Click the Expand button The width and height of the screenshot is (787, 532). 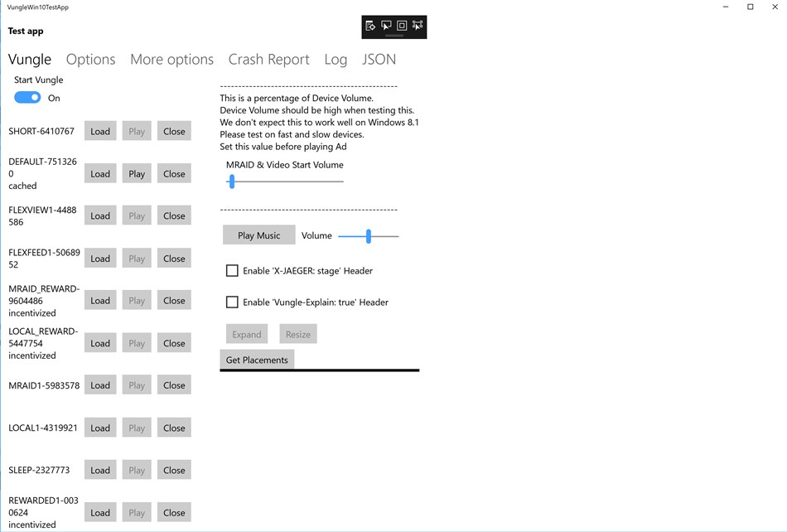tap(246, 334)
